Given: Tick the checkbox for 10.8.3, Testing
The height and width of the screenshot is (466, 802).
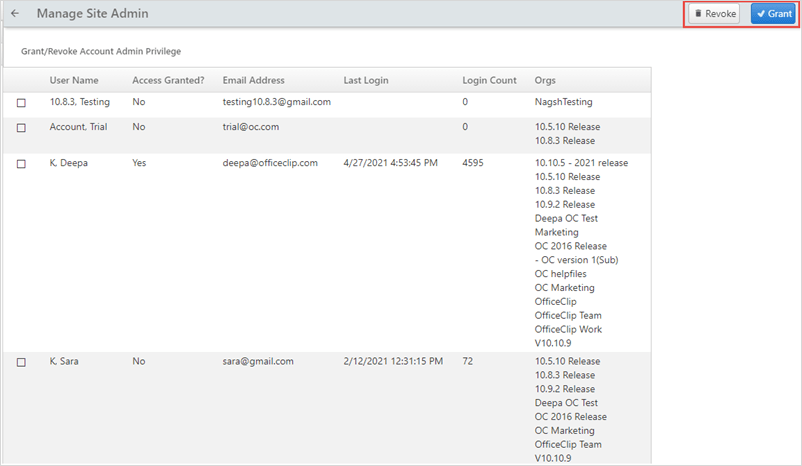Looking at the screenshot, I should [x=21, y=103].
